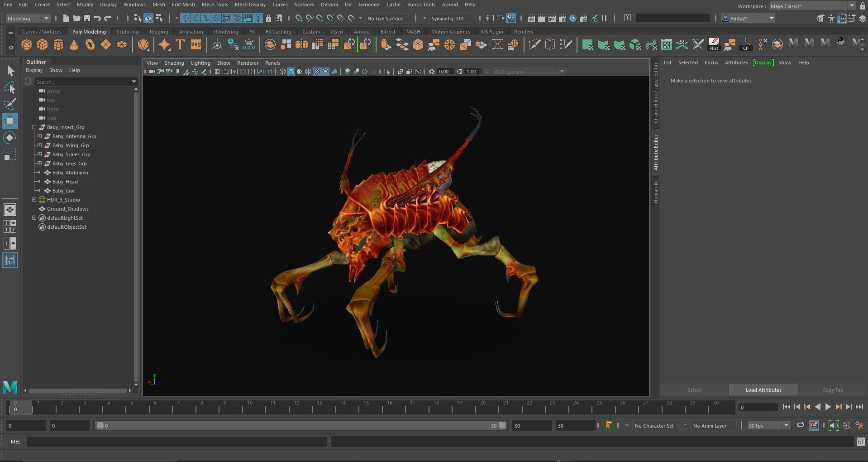Click the Combine meshes shelf icon

(x=270, y=44)
